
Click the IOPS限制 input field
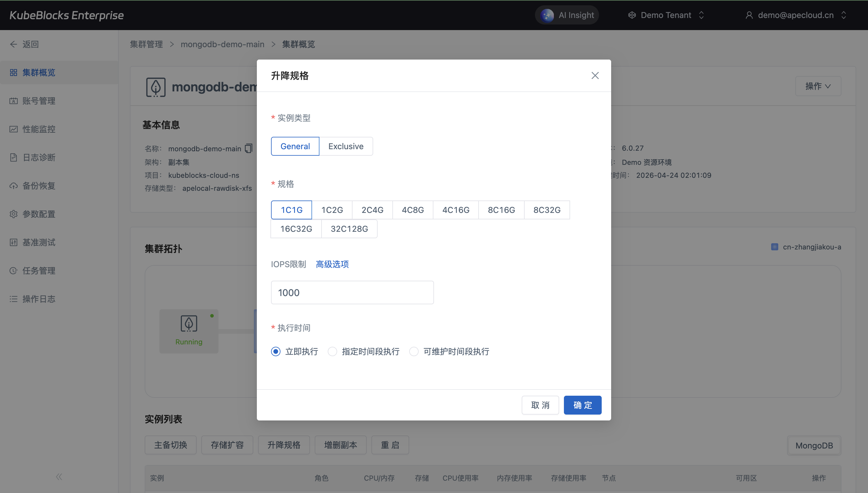[x=352, y=292]
